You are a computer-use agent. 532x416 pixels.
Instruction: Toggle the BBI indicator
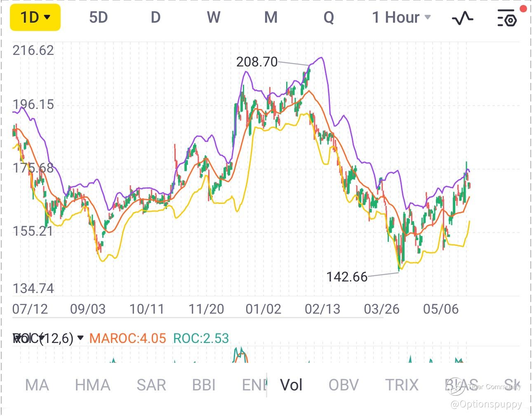[x=204, y=385]
